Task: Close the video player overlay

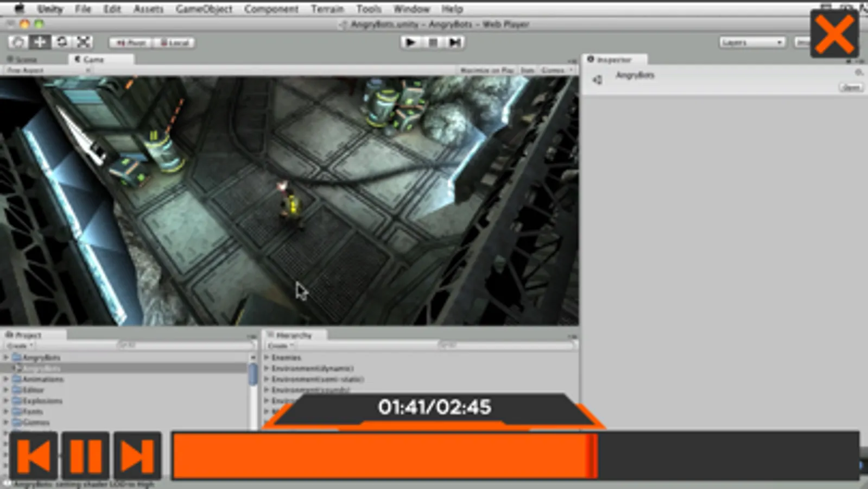Action: click(x=834, y=34)
